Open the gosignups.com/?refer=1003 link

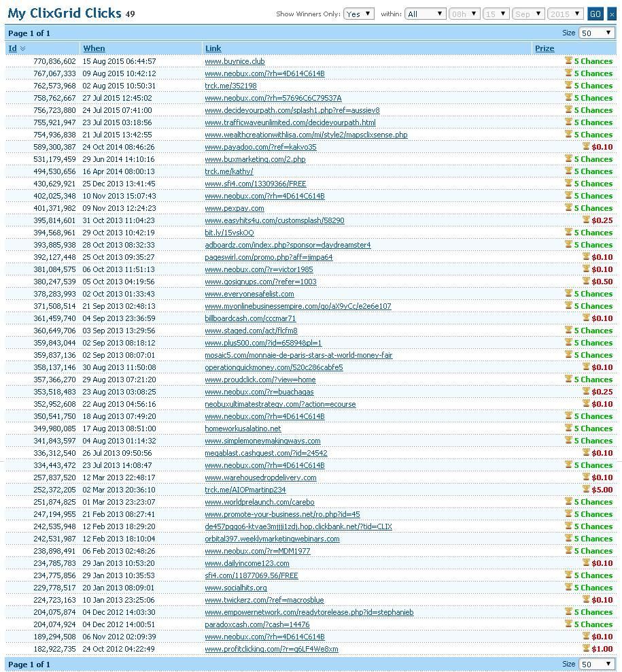pyautogui.click(x=260, y=282)
